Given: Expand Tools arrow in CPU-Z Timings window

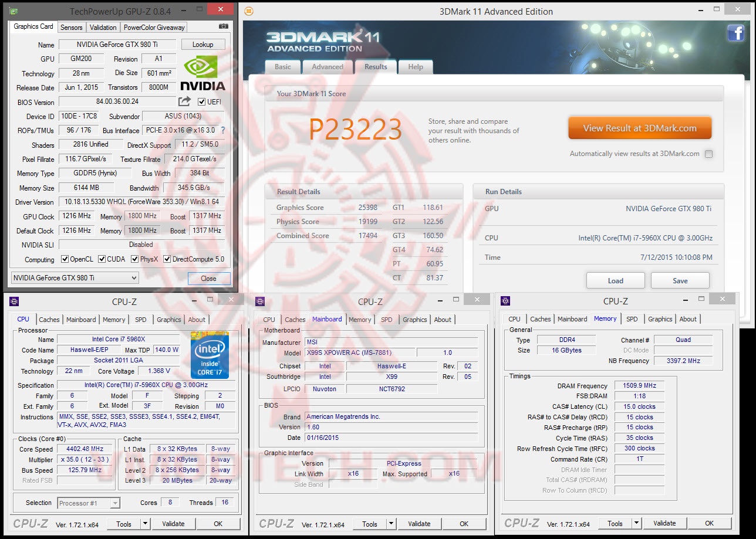Looking at the screenshot, I should pos(637,523).
